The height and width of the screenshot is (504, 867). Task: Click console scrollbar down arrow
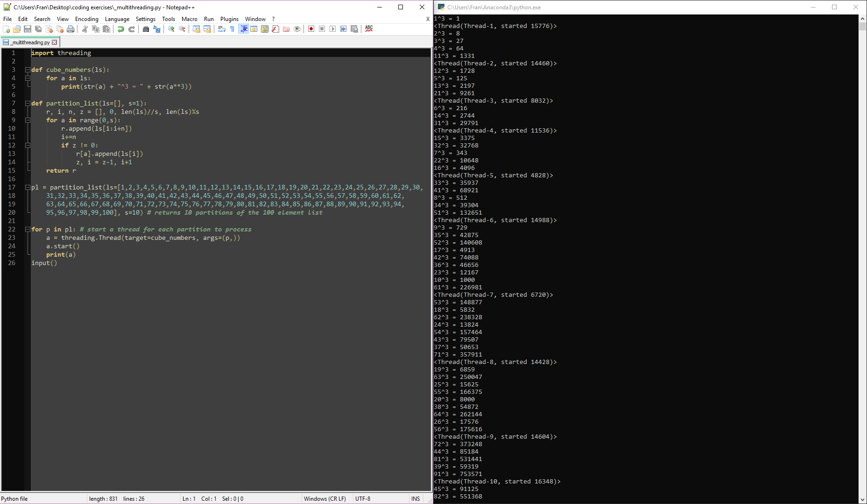tap(863, 500)
